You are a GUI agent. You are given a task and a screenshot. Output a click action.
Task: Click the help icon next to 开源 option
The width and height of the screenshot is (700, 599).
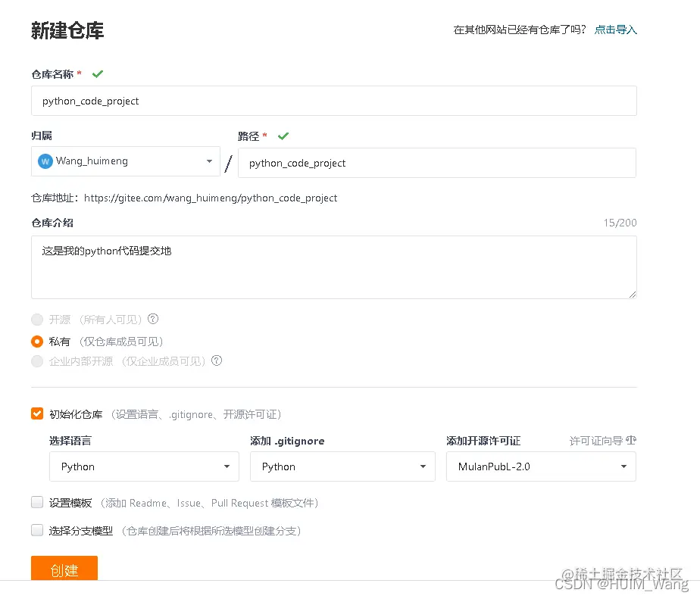153,319
